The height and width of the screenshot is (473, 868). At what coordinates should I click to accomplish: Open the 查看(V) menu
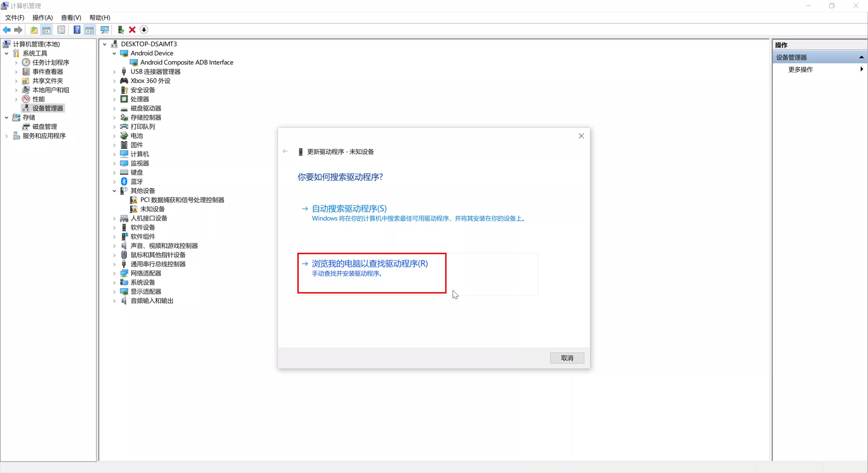click(71, 18)
